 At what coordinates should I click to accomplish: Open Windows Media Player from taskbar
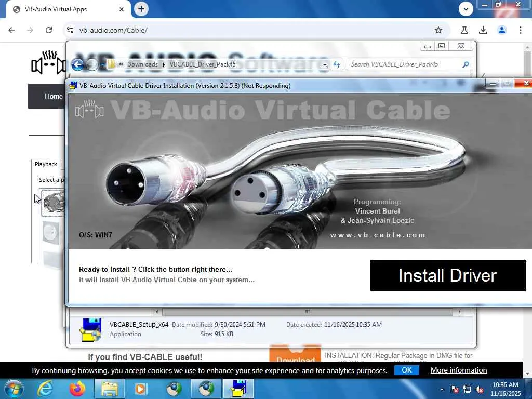[x=140, y=389]
